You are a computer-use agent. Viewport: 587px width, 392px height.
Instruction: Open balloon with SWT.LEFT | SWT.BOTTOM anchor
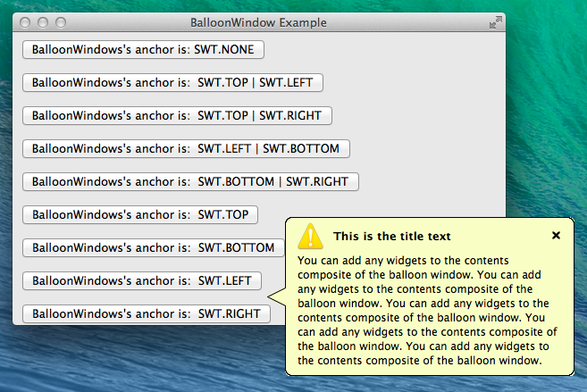click(x=186, y=149)
